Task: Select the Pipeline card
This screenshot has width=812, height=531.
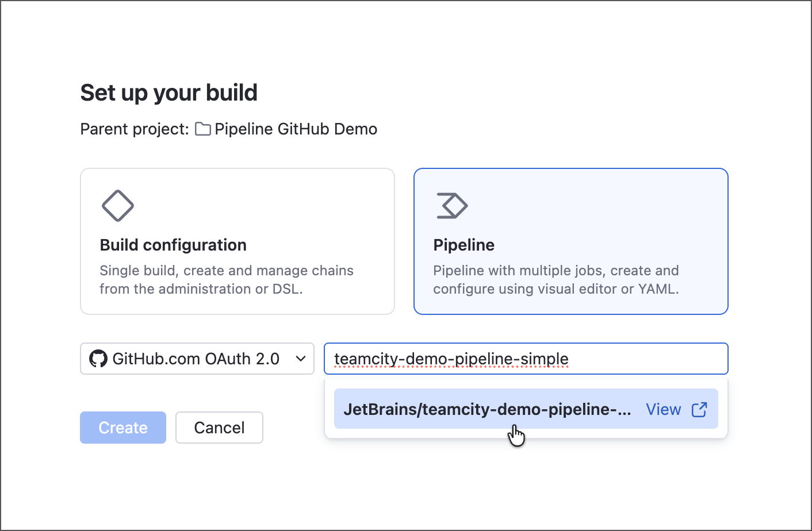Action: (x=571, y=241)
